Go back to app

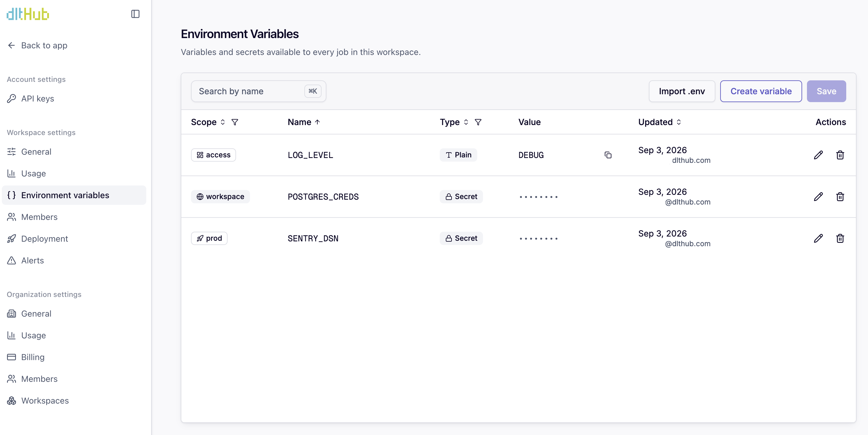(37, 45)
